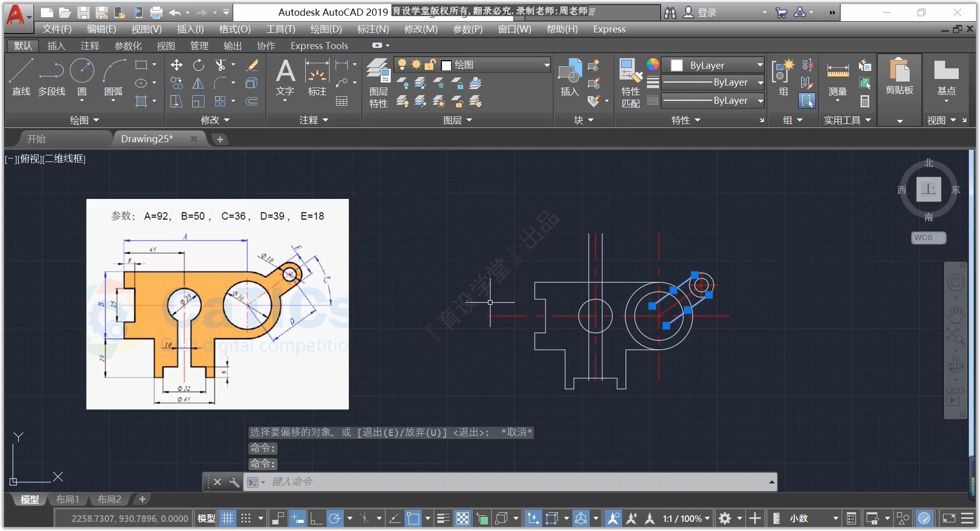Open the Text (文字) tool

(285, 77)
